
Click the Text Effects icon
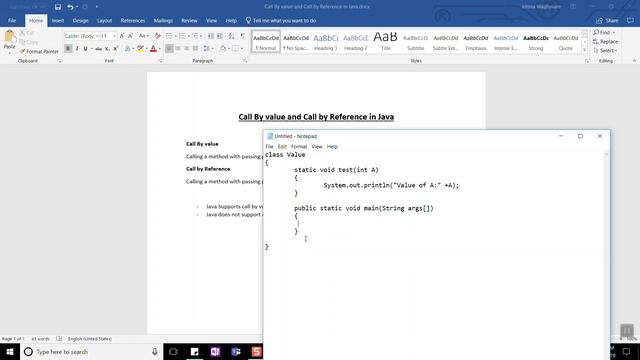coord(127,49)
